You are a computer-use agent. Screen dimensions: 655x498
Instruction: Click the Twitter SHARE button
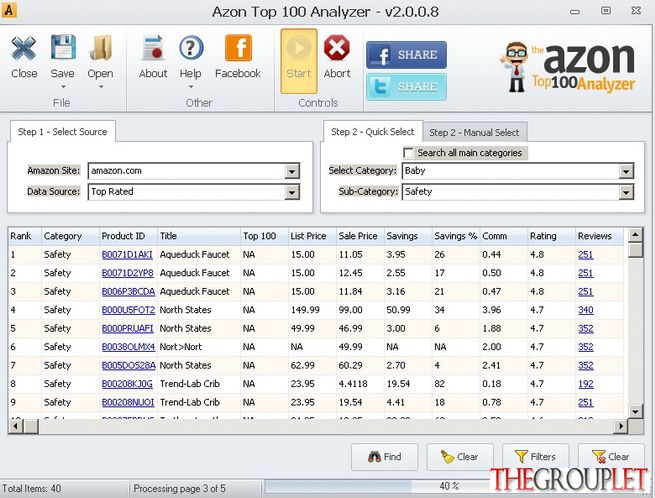[406, 87]
